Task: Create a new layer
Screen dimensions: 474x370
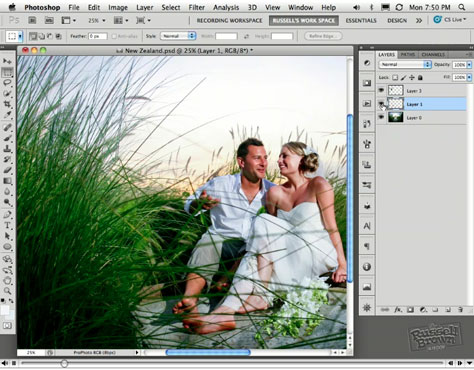Action: coord(448,310)
